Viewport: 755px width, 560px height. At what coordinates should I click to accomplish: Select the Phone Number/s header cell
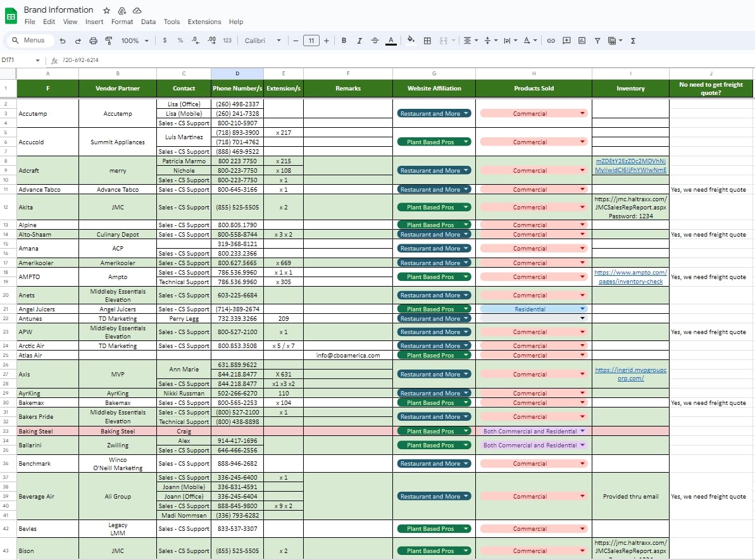coord(237,89)
